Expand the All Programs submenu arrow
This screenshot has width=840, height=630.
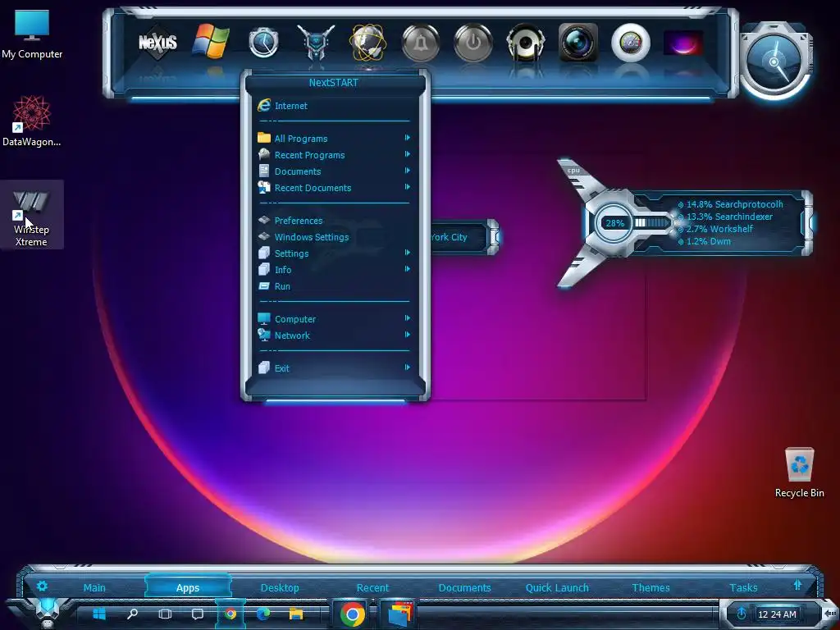(407, 138)
